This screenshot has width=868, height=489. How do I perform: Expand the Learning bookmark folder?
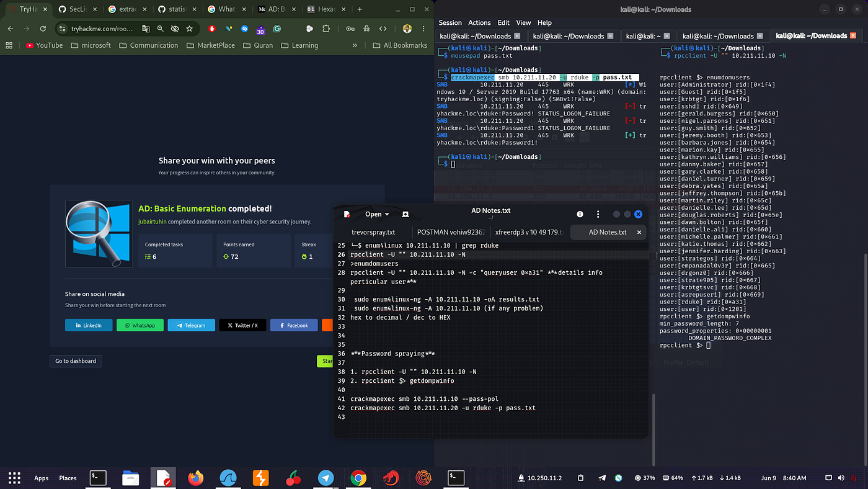299,45
